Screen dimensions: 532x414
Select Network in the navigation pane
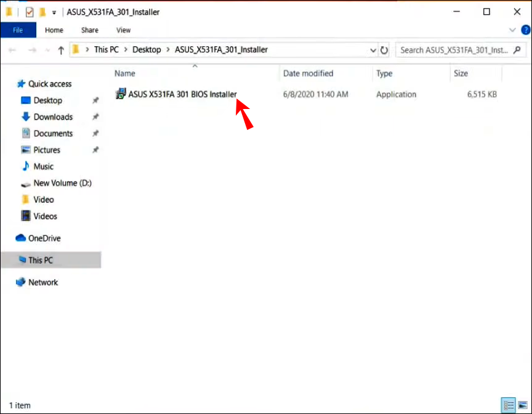point(43,283)
